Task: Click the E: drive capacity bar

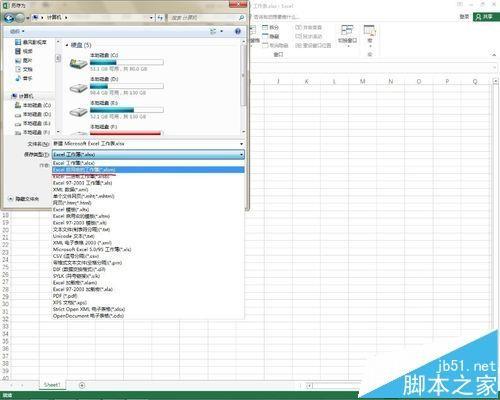Action: pyautogui.click(x=127, y=110)
